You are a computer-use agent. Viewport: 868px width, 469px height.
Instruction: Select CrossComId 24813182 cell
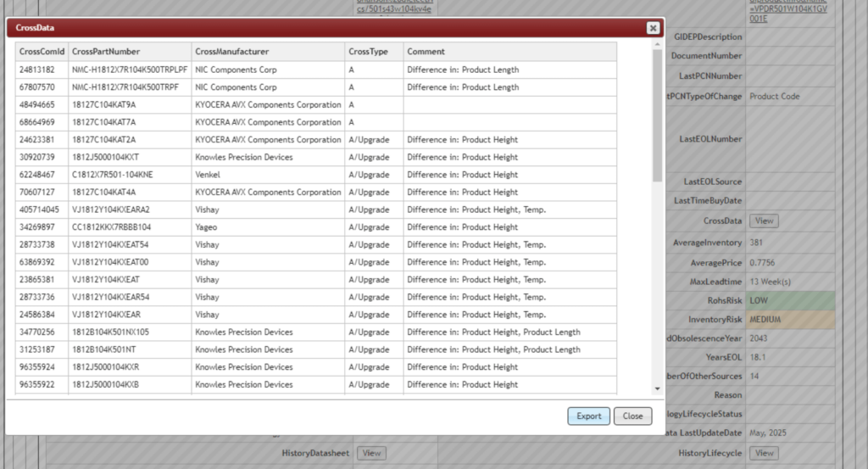[42, 70]
